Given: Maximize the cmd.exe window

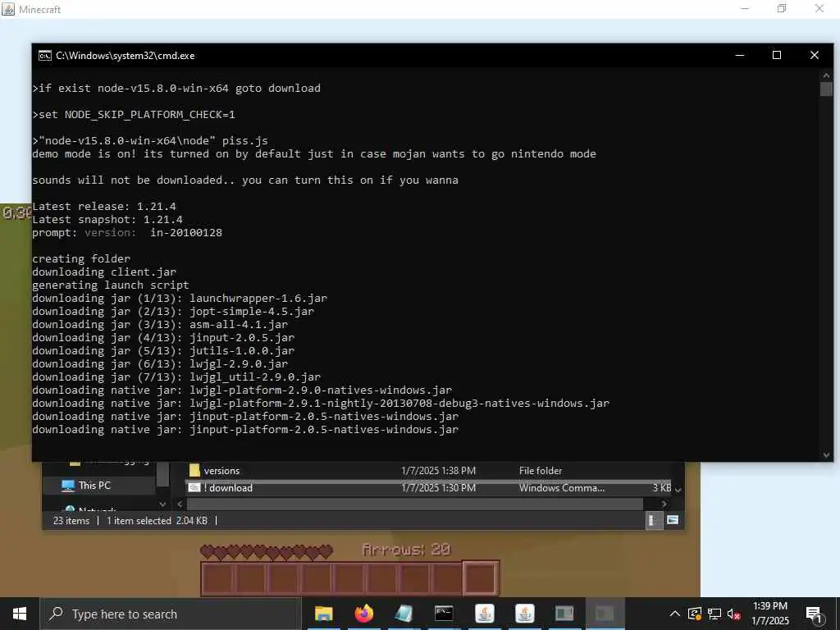Looking at the screenshot, I should [777, 55].
